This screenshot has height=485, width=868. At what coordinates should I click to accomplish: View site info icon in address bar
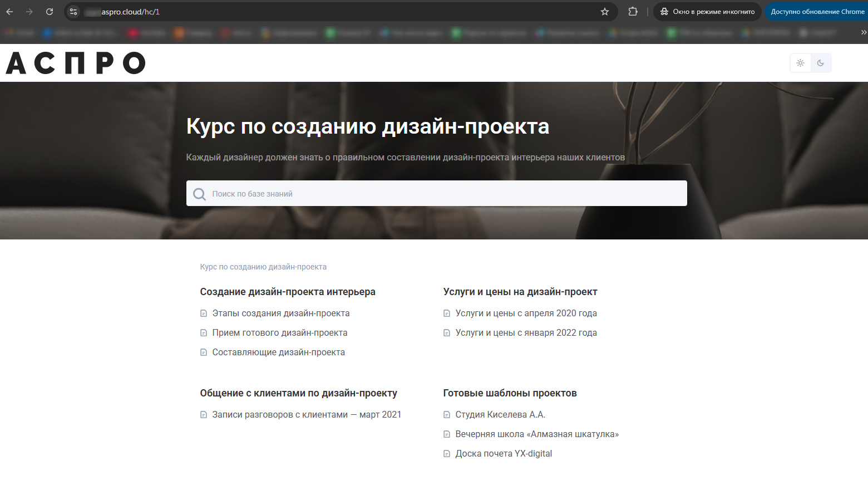[73, 12]
